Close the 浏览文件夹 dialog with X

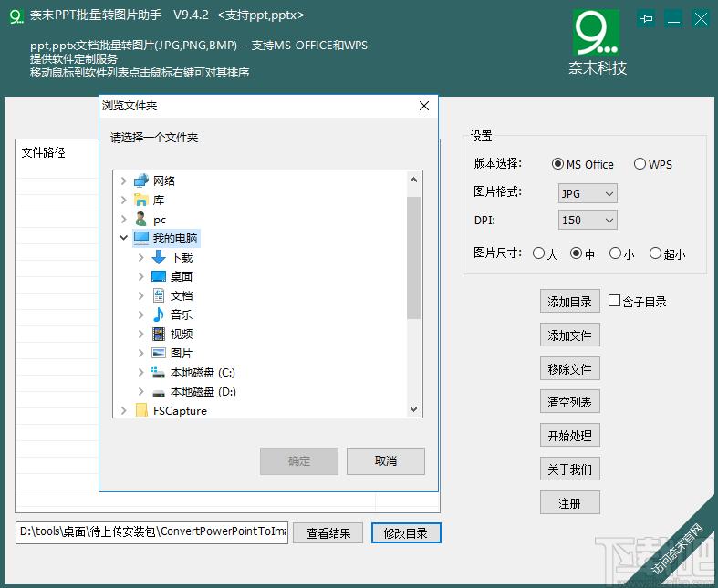[x=424, y=106]
